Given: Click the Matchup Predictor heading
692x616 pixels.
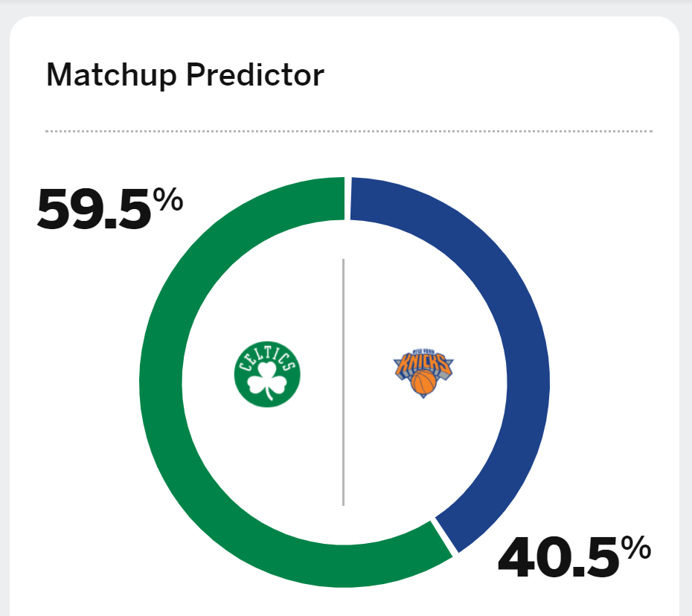Looking at the screenshot, I should [185, 74].
